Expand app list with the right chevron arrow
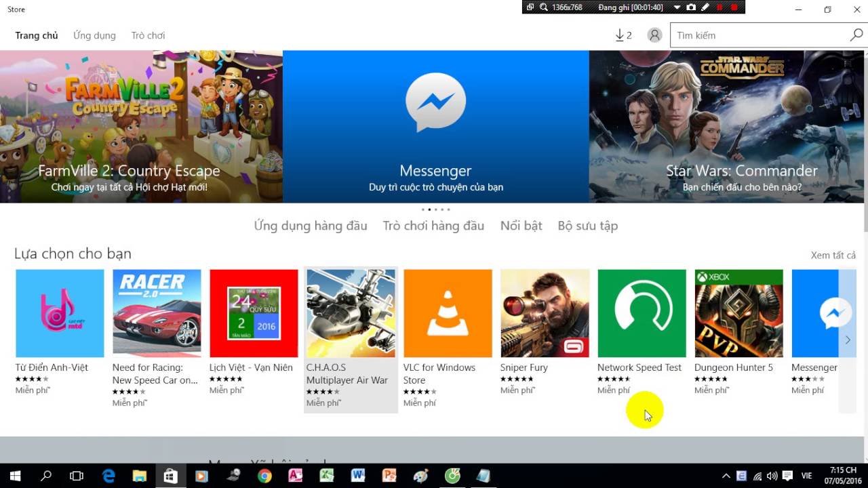This screenshot has height=488, width=868. point(848,340)
